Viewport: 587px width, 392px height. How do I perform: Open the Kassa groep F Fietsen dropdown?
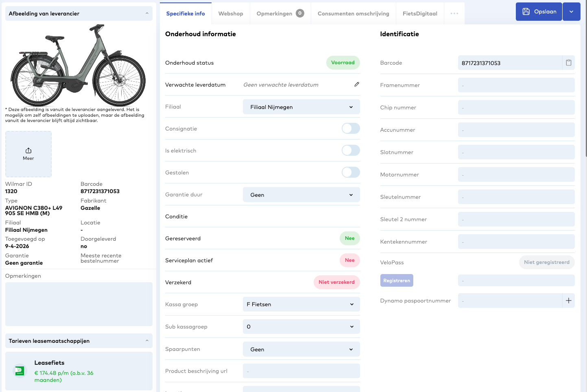point(301,304)
